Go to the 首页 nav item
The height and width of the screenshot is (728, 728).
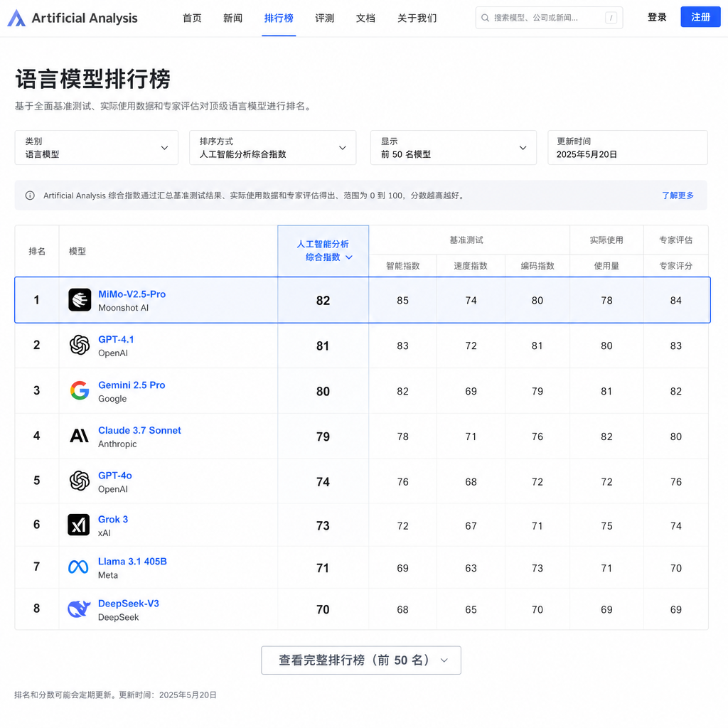(x=192, y=18)
